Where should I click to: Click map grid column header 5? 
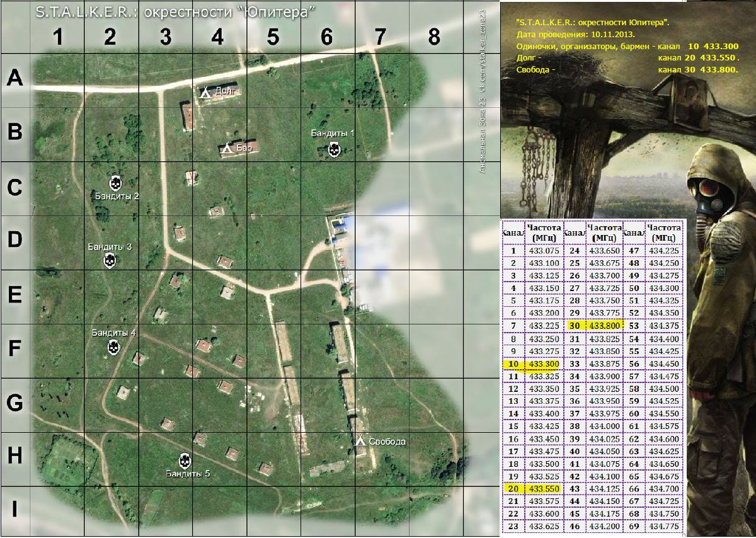click(x=273, y=38)
